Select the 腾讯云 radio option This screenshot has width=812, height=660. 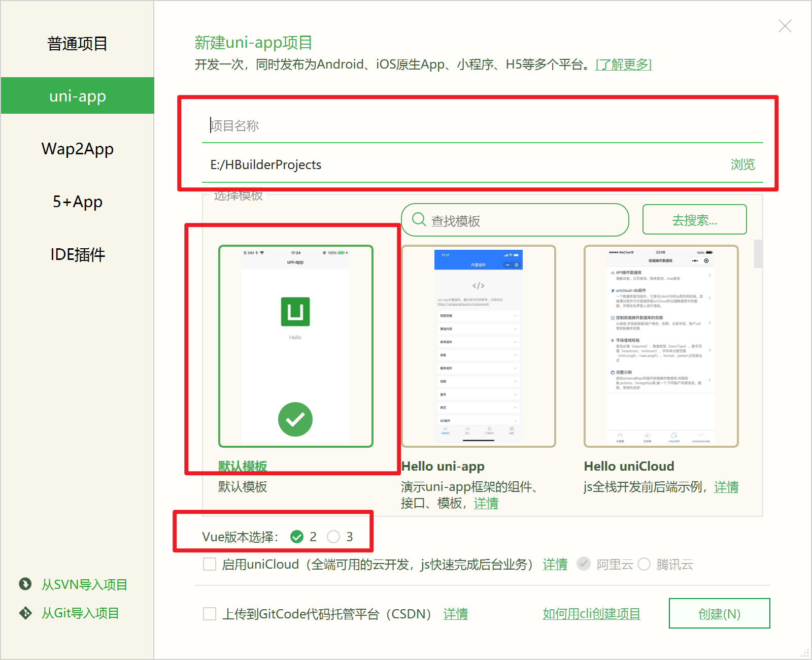coord(644,564)
